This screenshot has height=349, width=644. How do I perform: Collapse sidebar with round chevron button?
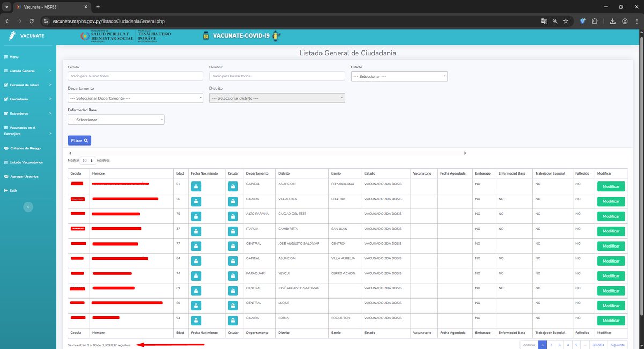point(29,207)
